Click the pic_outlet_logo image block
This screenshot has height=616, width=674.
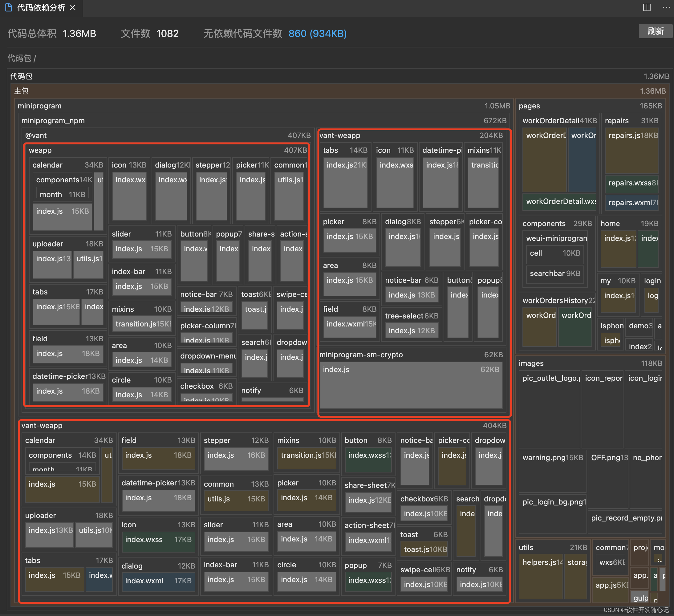click(550, 409)
